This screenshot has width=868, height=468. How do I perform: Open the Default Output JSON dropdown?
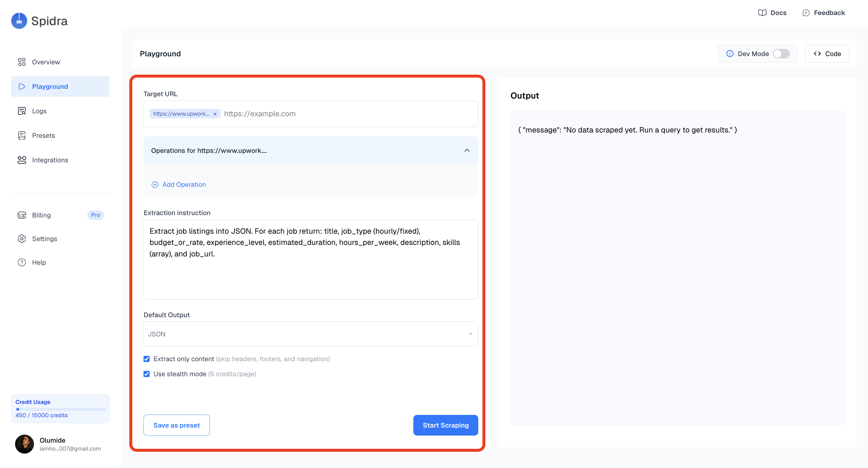tap(310, 334)
